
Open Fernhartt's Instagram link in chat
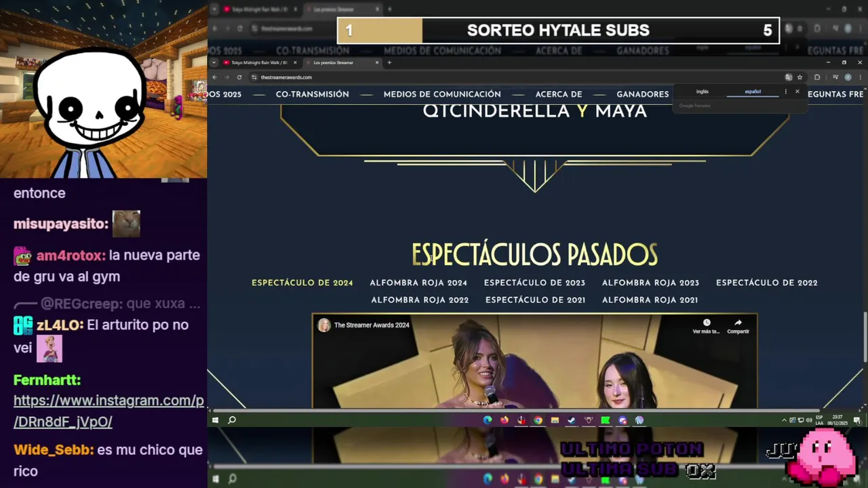108,411
